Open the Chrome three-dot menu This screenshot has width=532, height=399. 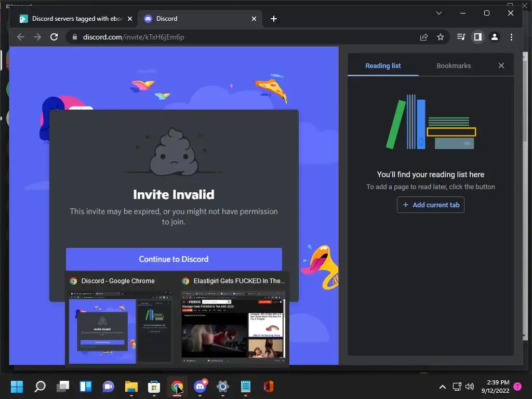tap(511, 37)
